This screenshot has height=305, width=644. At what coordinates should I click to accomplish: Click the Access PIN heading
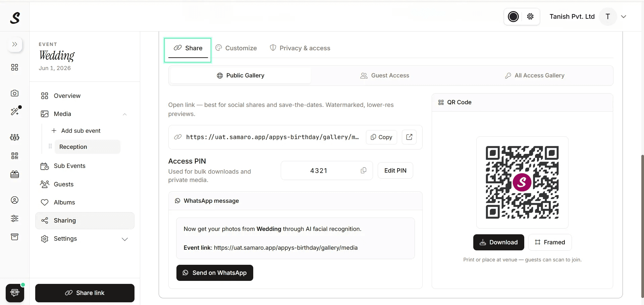187,161
